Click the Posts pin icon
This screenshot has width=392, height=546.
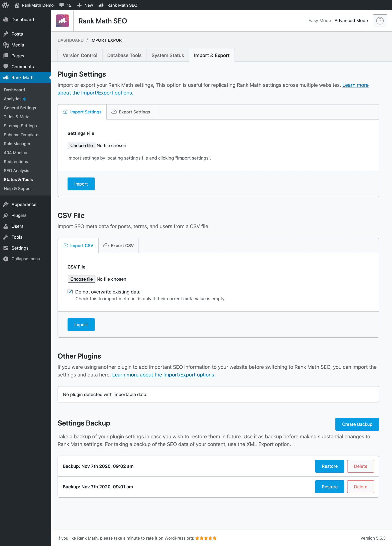[6, 34]
